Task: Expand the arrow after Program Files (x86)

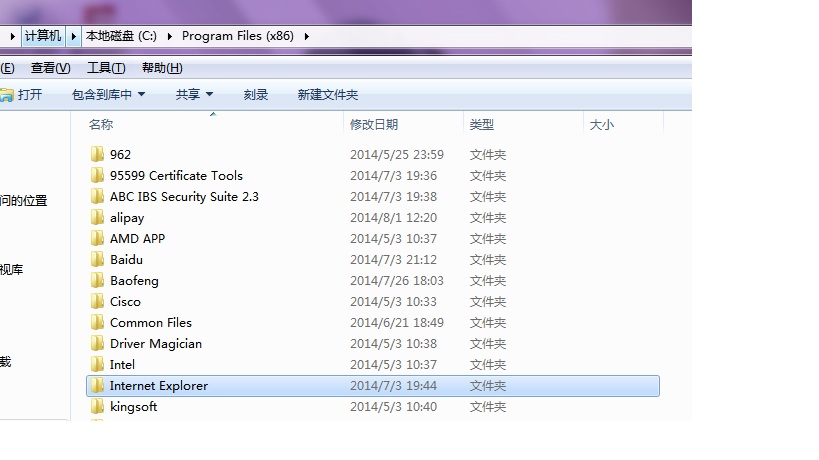Action: coord(306,36)
